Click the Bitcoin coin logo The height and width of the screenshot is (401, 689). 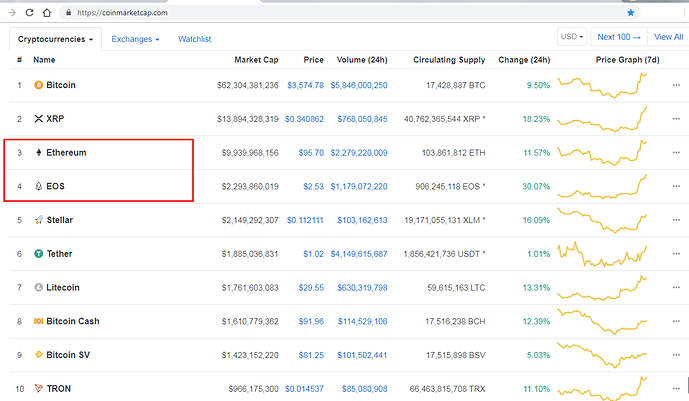click(x=39, y=85)
